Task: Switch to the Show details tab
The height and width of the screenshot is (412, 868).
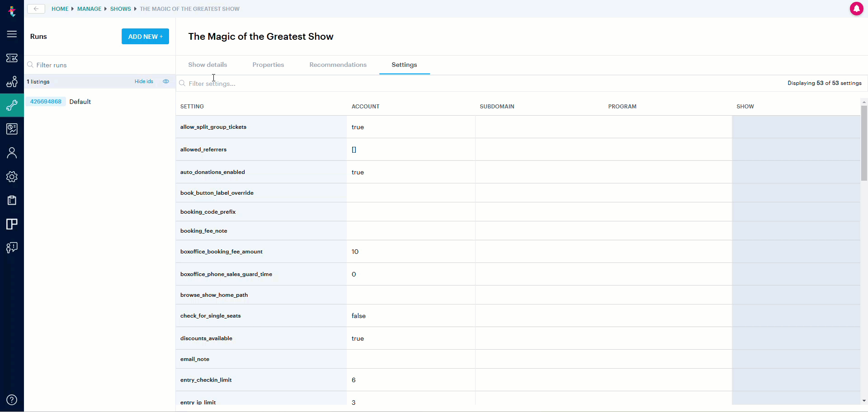Action: [x=208, y=65]
